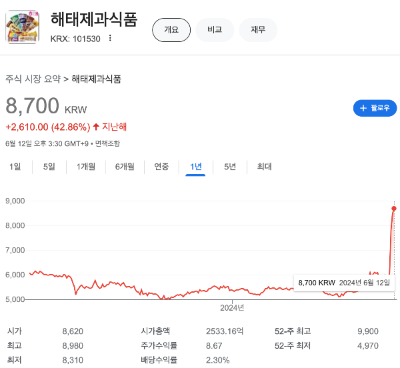Select the 연중 year-to-date range
This screenshot has height=368, width=400.
click(x=161, y=166)
